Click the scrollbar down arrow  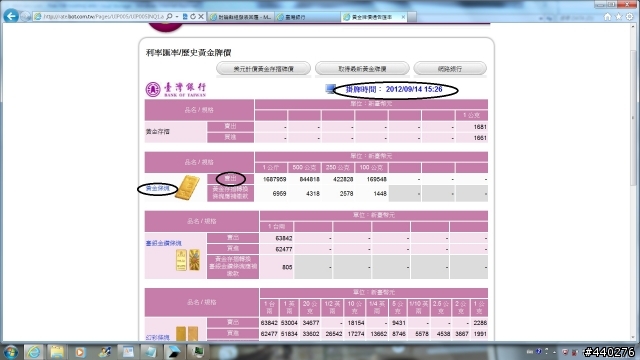633,337
